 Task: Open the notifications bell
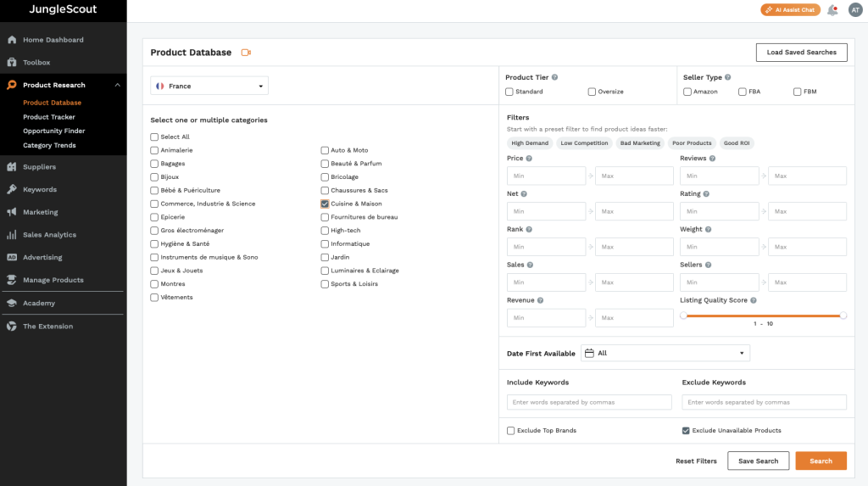click(832, 10)
